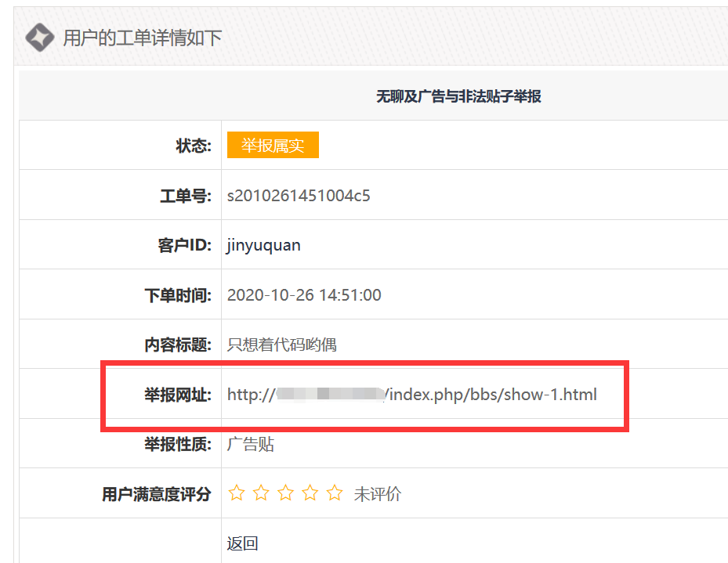This screenshot has width=728, height=563.
Task: Click the orange 举报属实 status badge
Action: 273,146
